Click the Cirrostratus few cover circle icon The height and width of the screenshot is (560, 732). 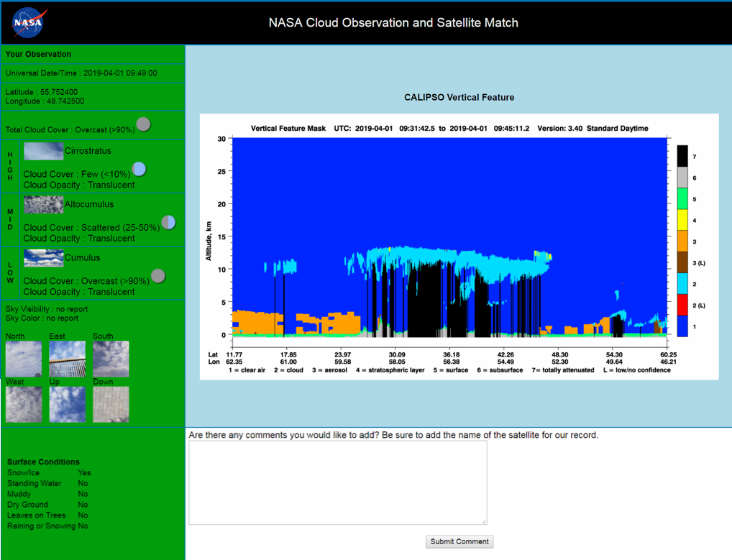(x=139, y=169)
